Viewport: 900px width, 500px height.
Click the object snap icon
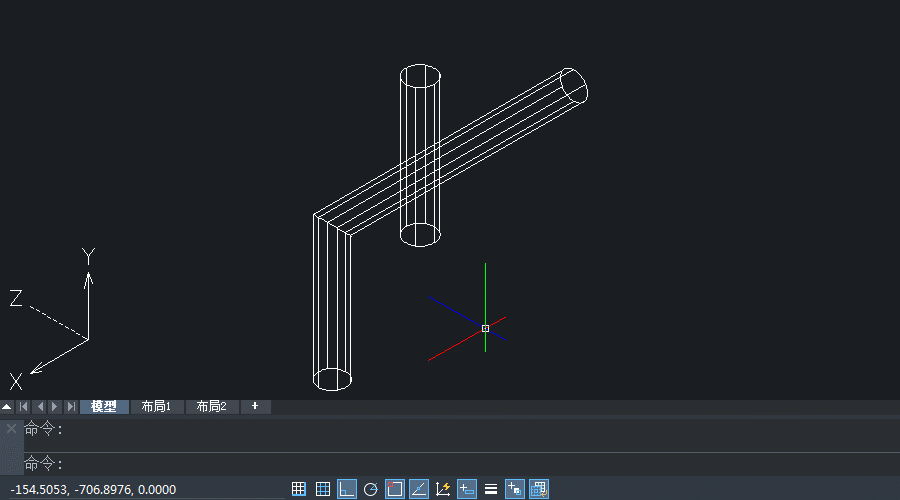[395, 489]
